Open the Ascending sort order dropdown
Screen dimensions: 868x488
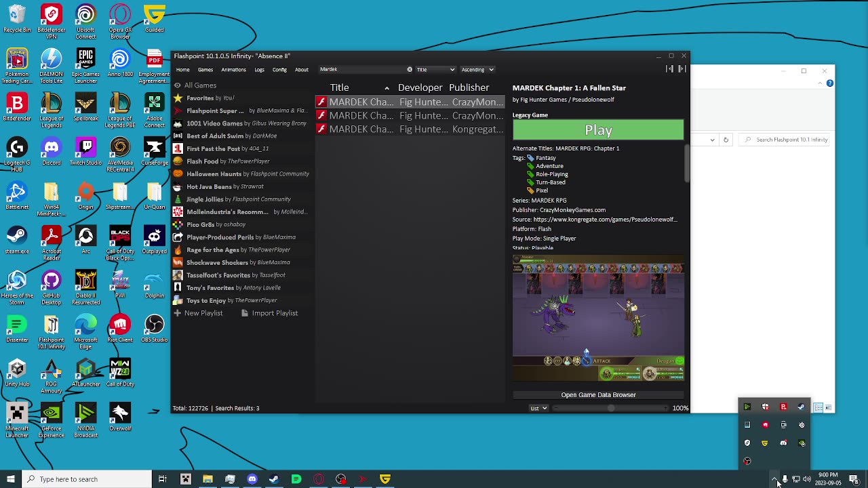[x=477, y=69]
